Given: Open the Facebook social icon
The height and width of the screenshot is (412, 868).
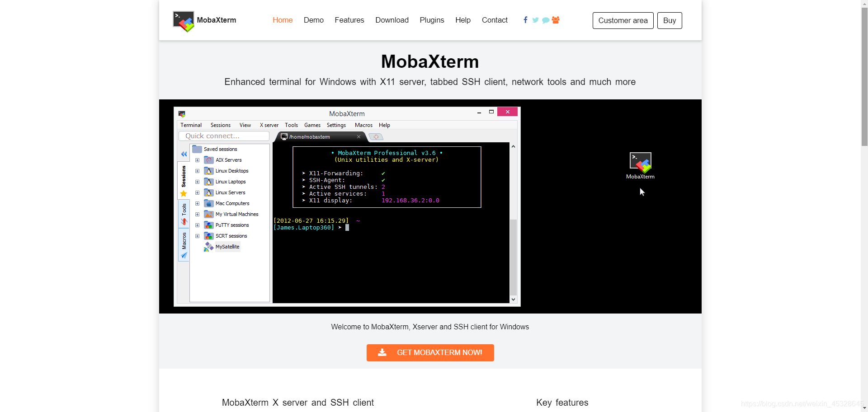Looking at the screenshot, I should (x=525, y=20).
